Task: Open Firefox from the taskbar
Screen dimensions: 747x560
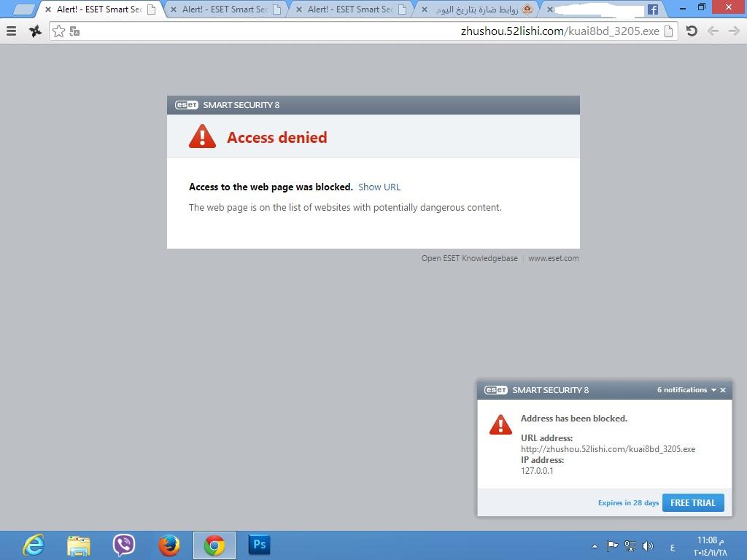Action: point(169,545)
